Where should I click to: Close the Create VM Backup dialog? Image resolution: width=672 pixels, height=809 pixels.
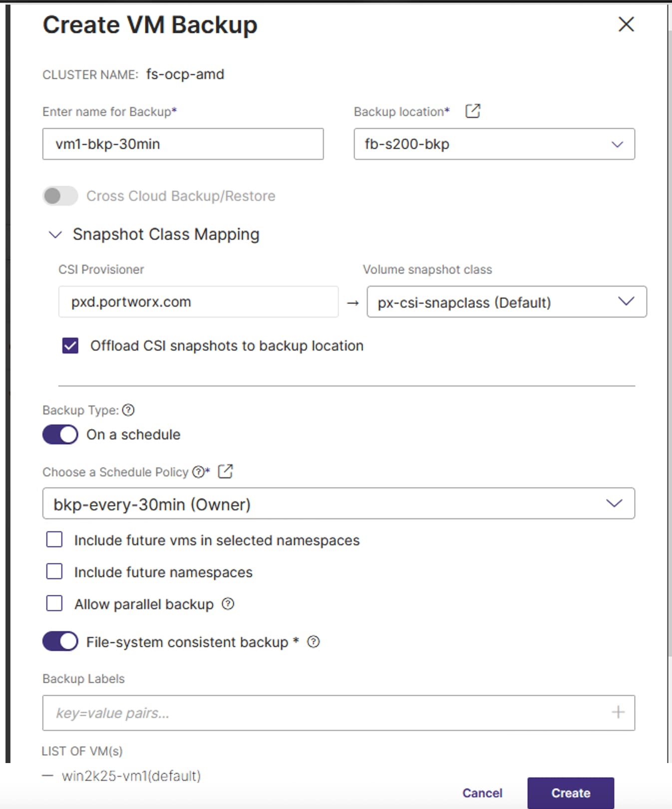click(x=626, y=24)
